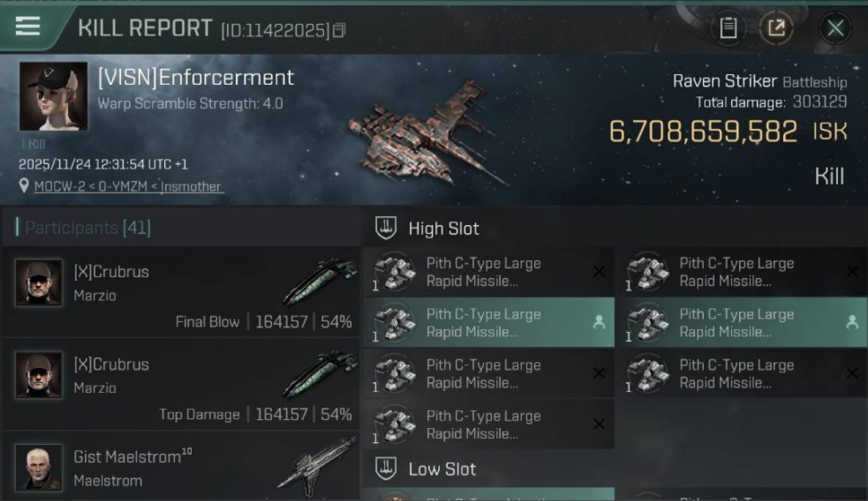
Task: Open Crubrus Final Blow participant entry
Action: point(180,292)
